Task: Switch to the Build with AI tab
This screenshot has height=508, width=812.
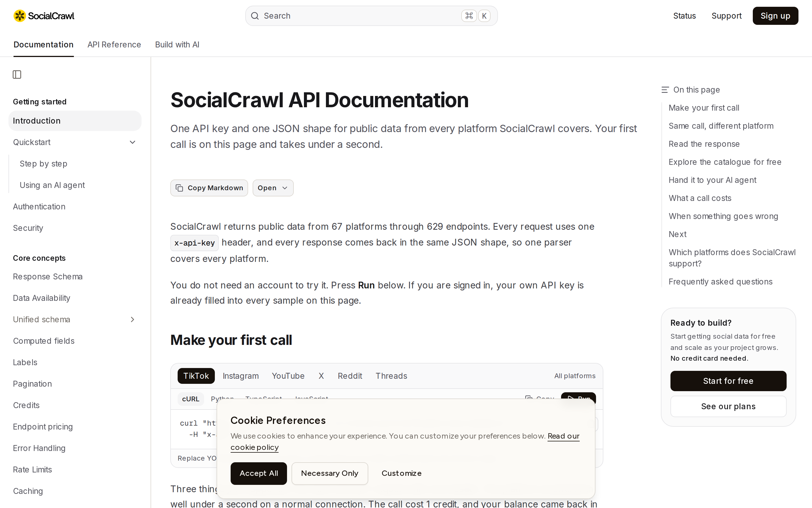Action: [177, 45]
